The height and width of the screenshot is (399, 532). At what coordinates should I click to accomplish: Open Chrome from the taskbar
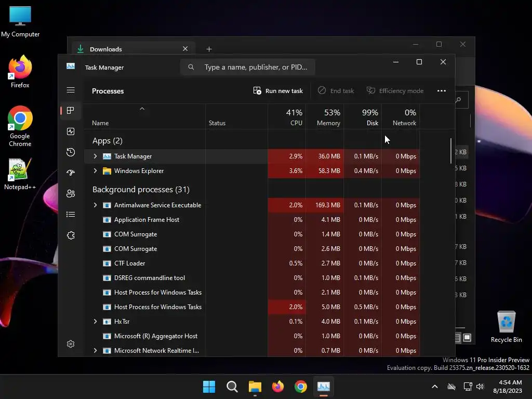301,387
